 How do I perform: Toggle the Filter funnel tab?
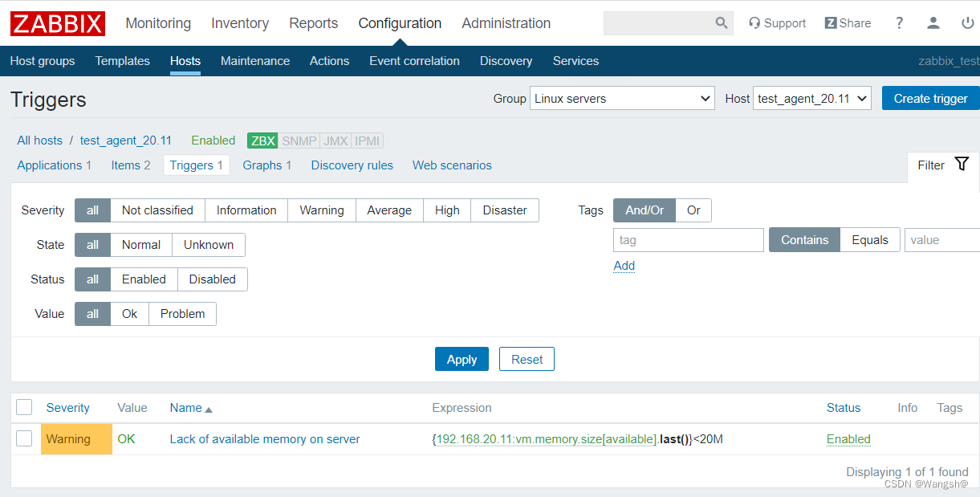(944, 165)
